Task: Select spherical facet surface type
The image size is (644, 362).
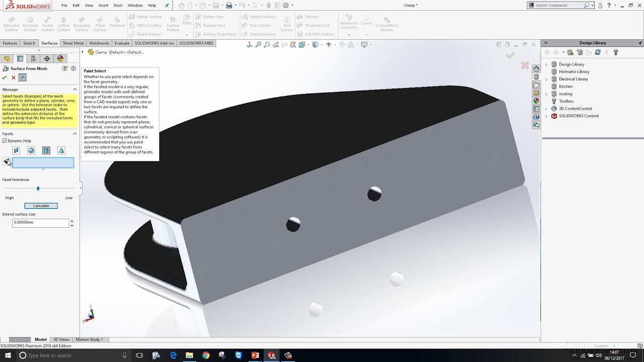Action: pos(31,150)
